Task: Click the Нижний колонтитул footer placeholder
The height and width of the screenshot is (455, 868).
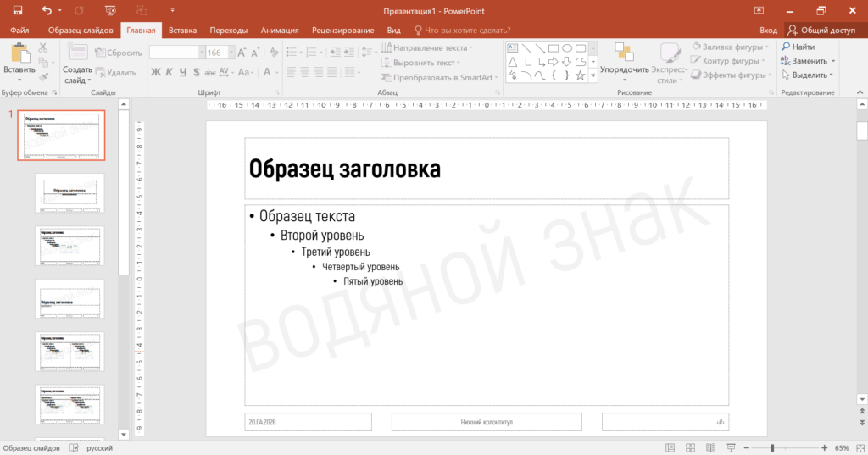Action: tap(487, 422)
